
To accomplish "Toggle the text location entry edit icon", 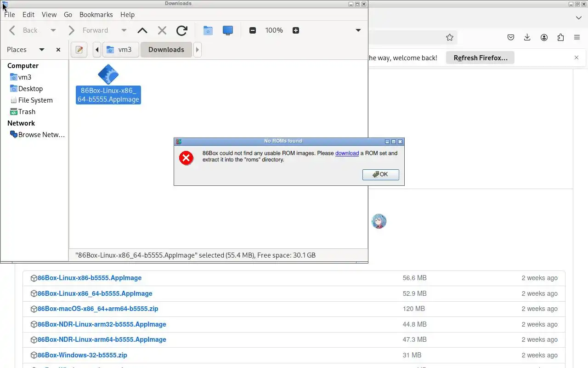I will (x=79, y=50).
